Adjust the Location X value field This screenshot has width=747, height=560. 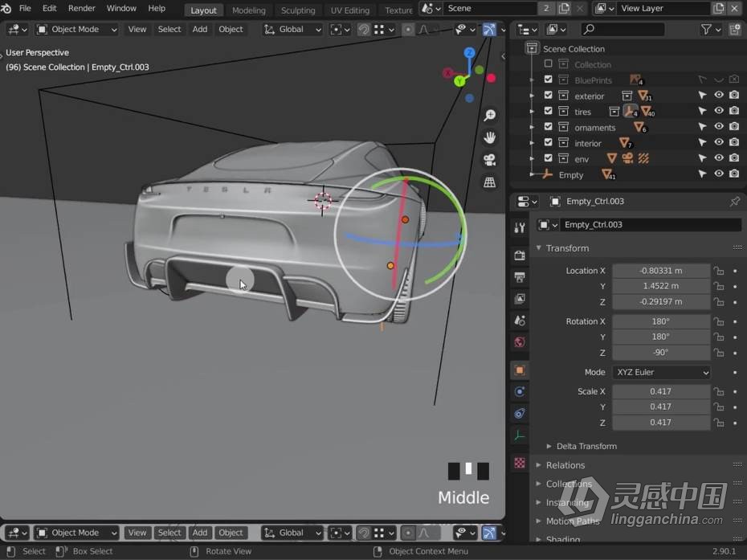coord(661,271)
